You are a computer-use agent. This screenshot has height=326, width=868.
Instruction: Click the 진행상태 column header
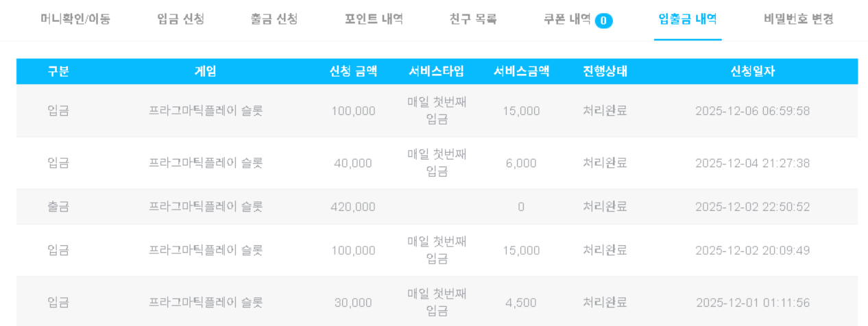[605, 71]
